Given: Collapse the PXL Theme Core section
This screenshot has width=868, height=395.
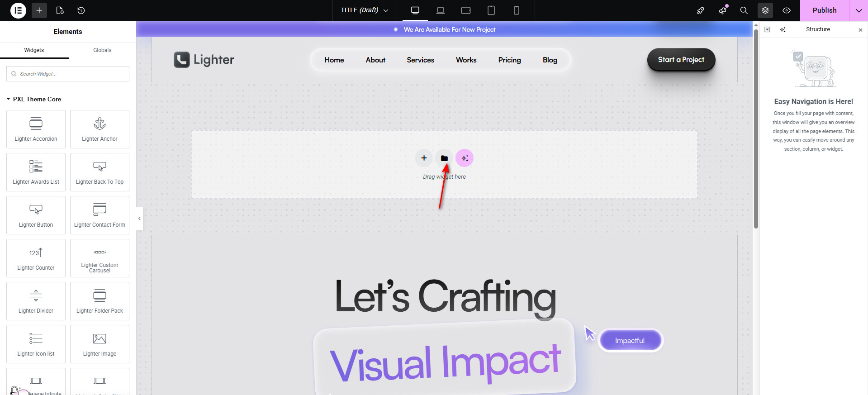Looking at the screenshot, I should point(8,99).
